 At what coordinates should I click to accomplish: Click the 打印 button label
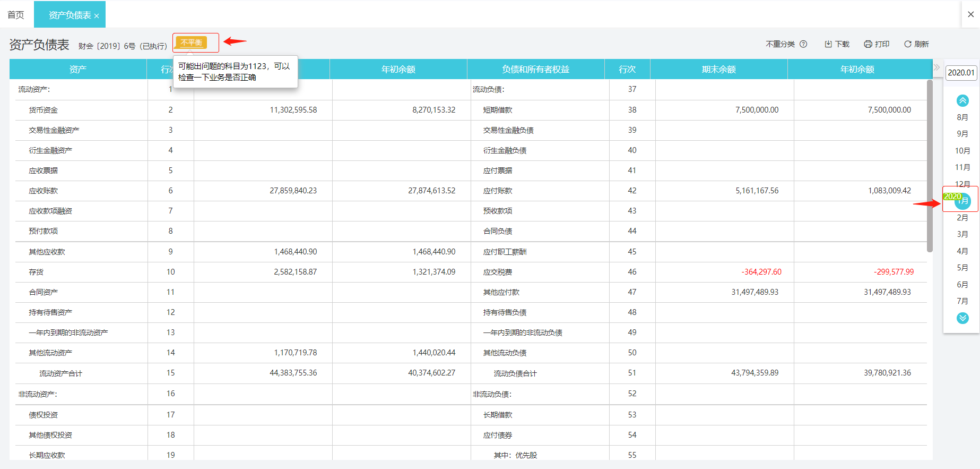point(882,44)
